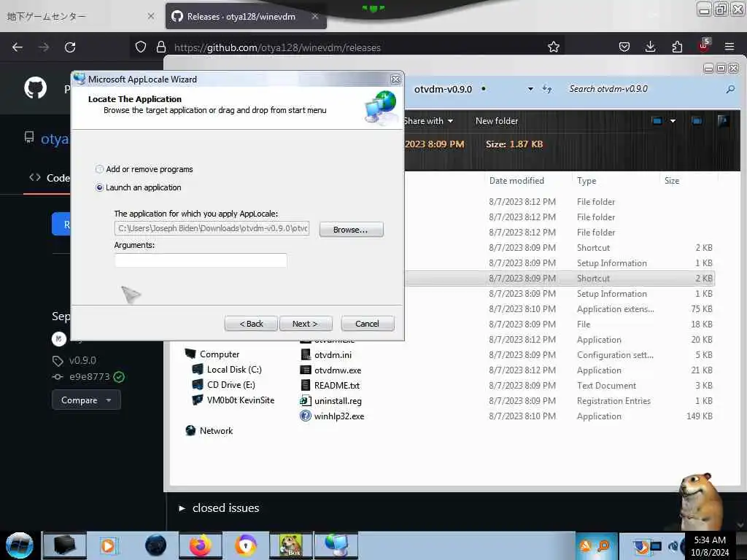Sort files by the Type column header
Screen dimensions: 747x560
click(587, 181)
